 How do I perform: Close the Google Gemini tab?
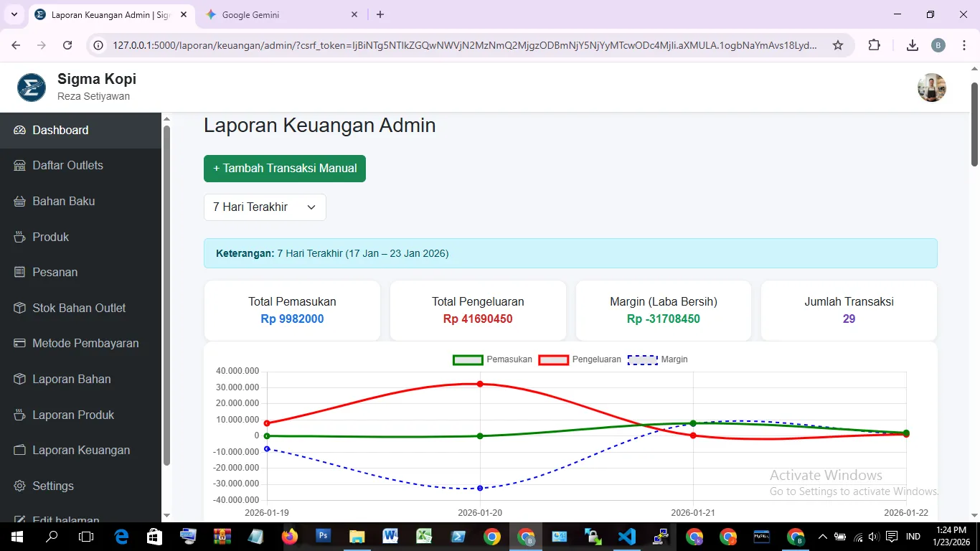pos(354,14)
